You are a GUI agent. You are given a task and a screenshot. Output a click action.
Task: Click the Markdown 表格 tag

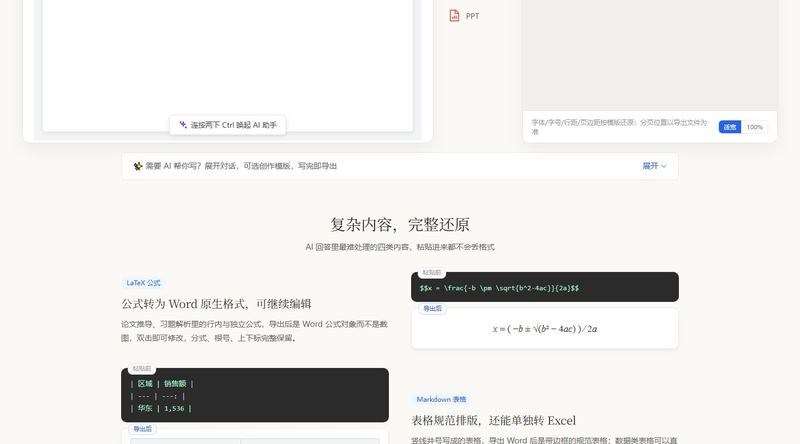(x=441, y=399)
